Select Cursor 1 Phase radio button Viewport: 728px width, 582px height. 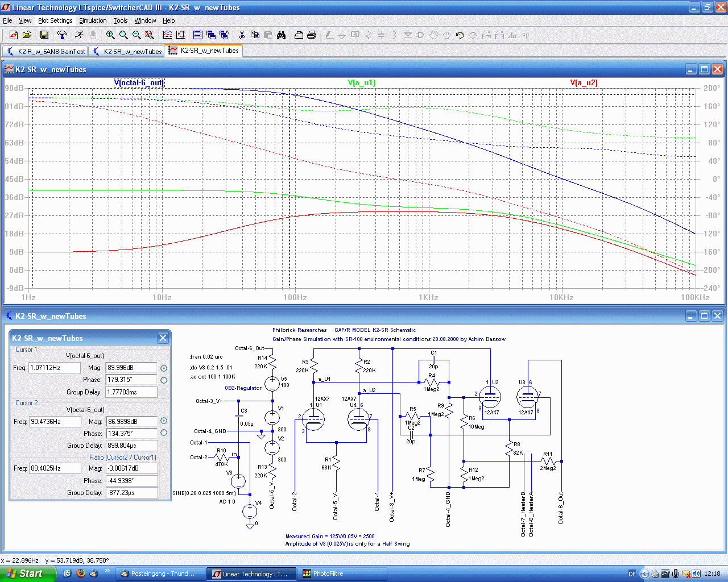click(164, 380)
